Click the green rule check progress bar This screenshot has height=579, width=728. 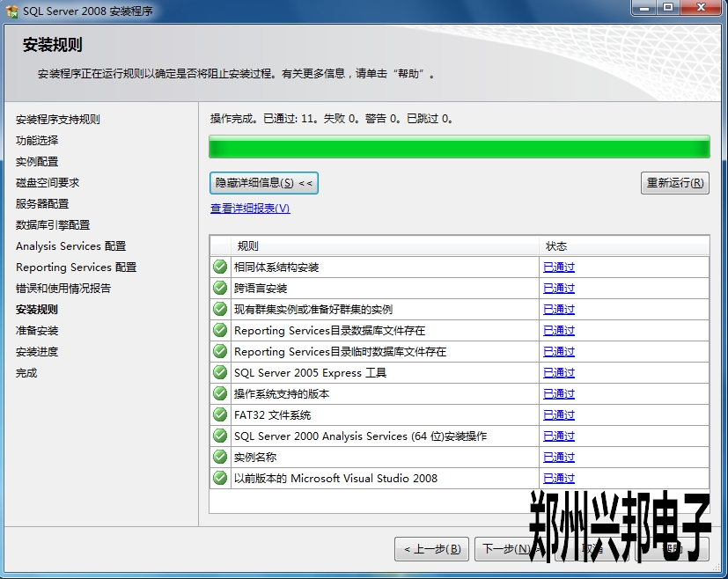point(460,147)
